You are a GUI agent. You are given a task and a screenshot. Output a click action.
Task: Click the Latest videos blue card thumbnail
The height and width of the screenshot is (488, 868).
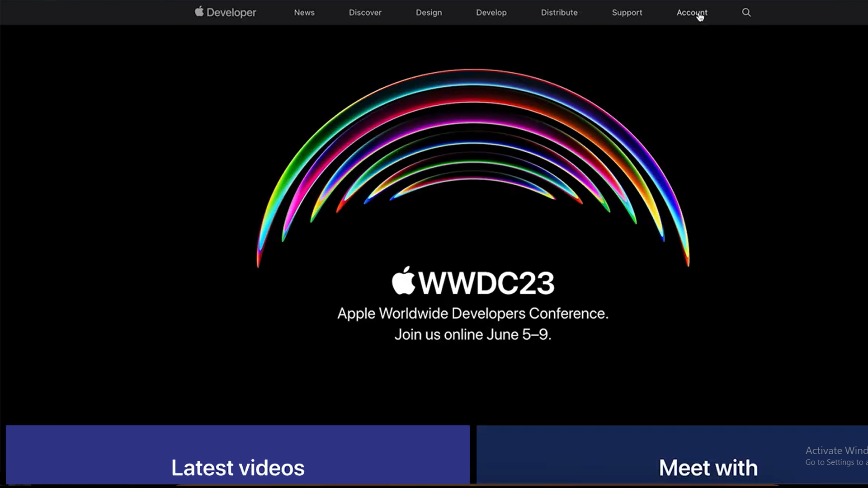[237, 455]
